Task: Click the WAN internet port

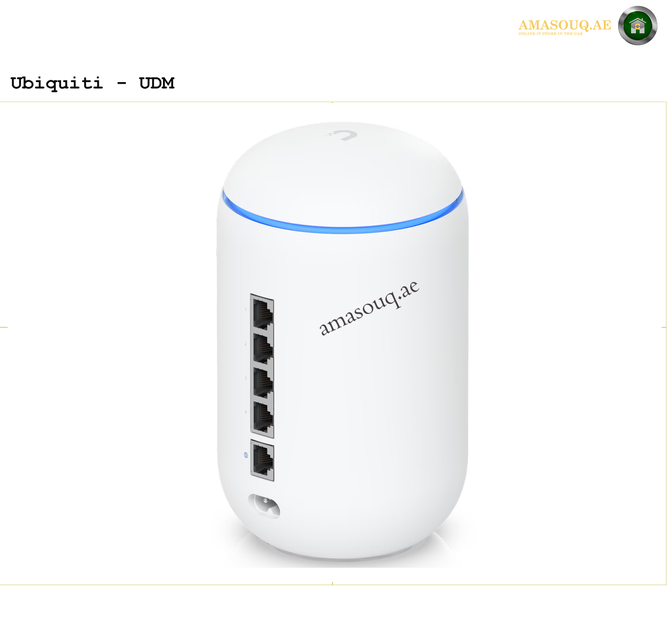Action: coord(263,460)
